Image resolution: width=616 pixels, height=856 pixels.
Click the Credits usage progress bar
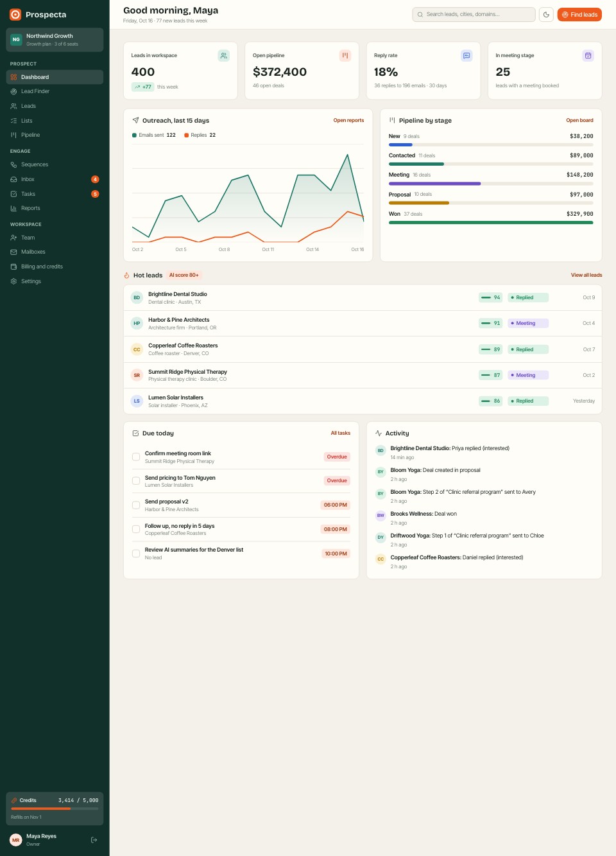pyautogui.click(x=55, y=808)
